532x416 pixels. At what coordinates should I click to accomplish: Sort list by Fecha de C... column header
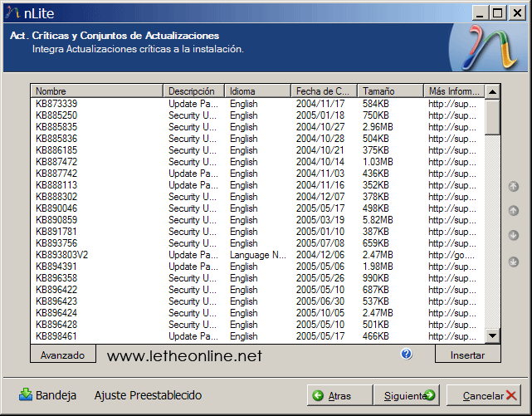(324, 91)
